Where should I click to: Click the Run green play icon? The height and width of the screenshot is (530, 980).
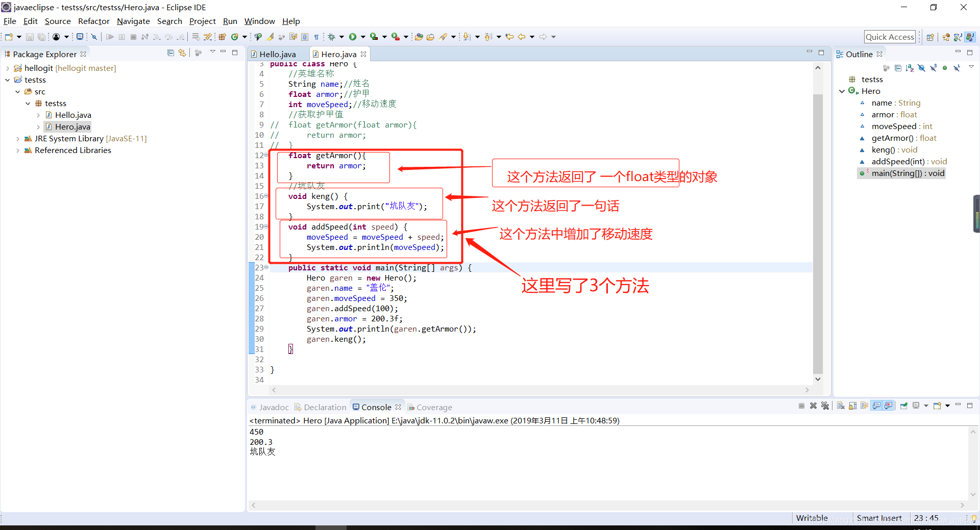[x=353, y=37]
